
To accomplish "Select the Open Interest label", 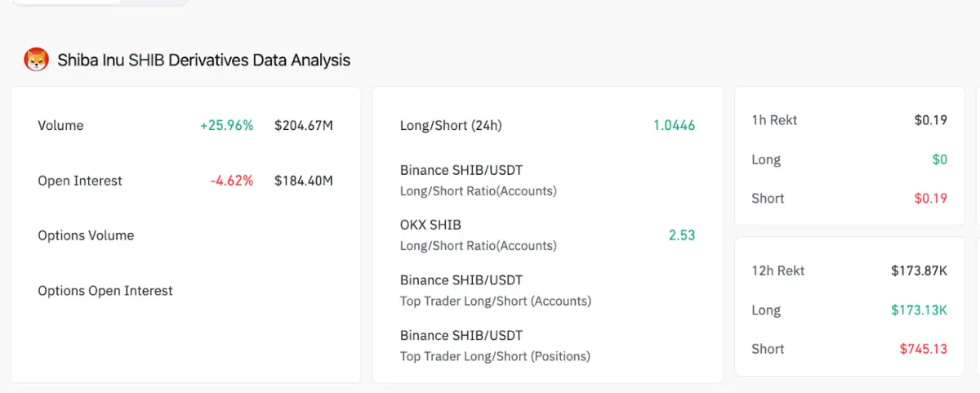I will (x=80, y=181).
